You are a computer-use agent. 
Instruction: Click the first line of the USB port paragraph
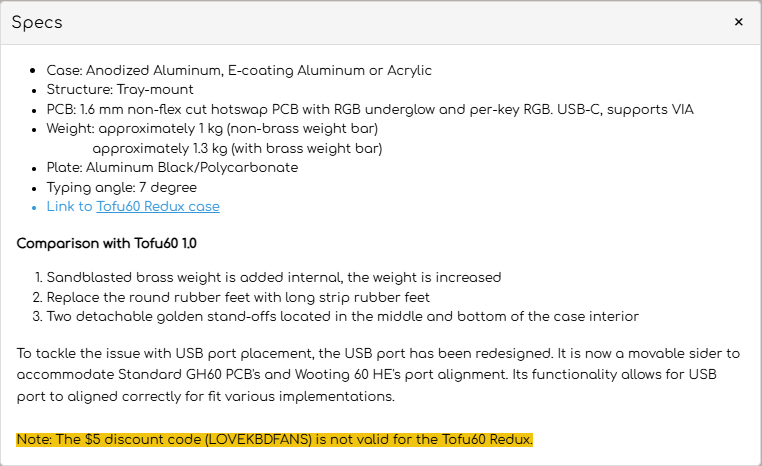click(380, 352)
